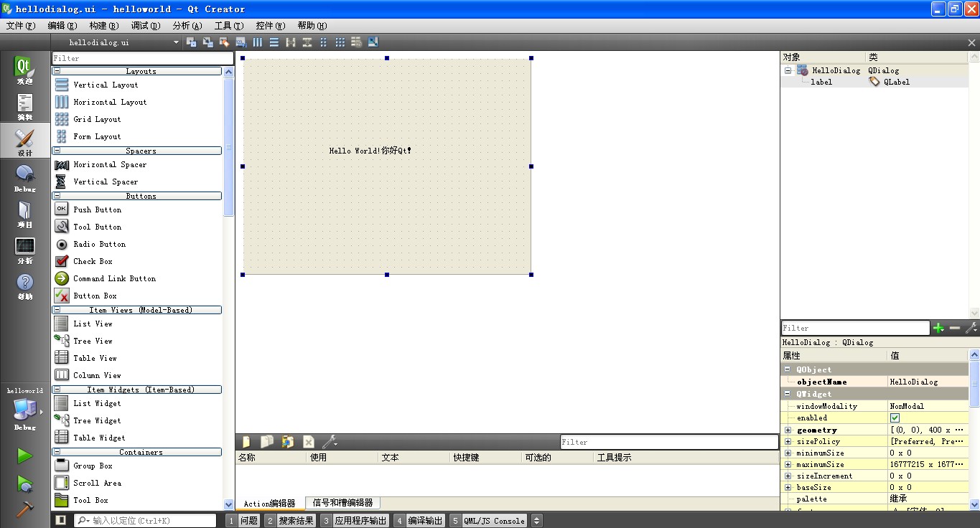
Task: Toggle the 问题 output pane
Action: point(243,521)
